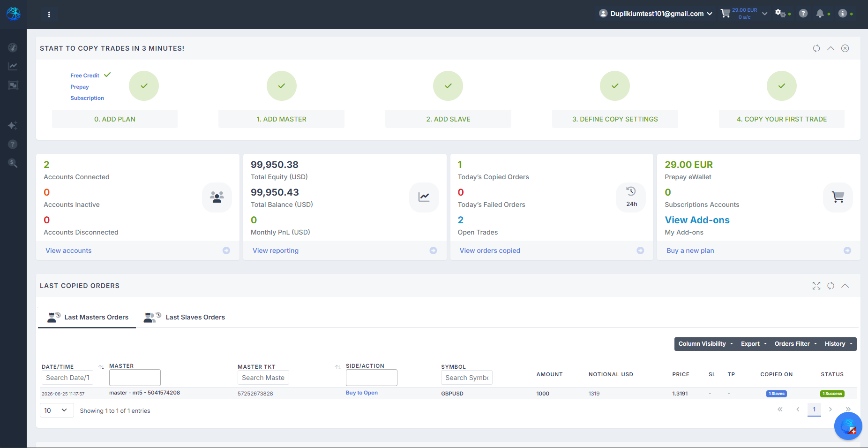Click 4. COPY YOUR FIRST TRADE button

click(782, 119)
